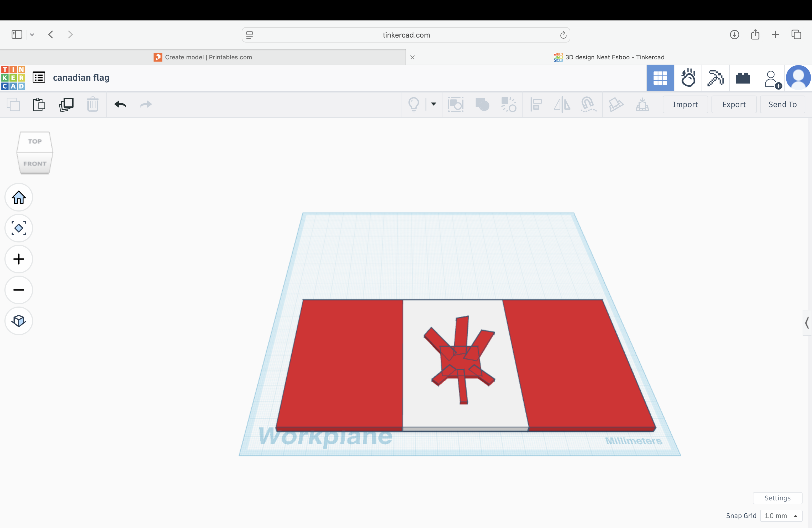Switch to 3D design Neat Esboo tab
The width and height of the screenshot is (812, 528).
[609, 57]
